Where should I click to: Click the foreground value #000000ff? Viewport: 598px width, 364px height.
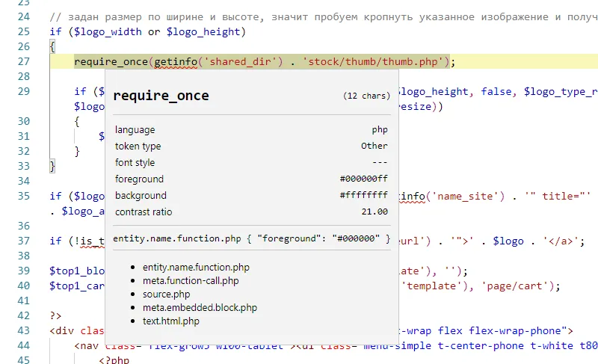pos(363,179)
